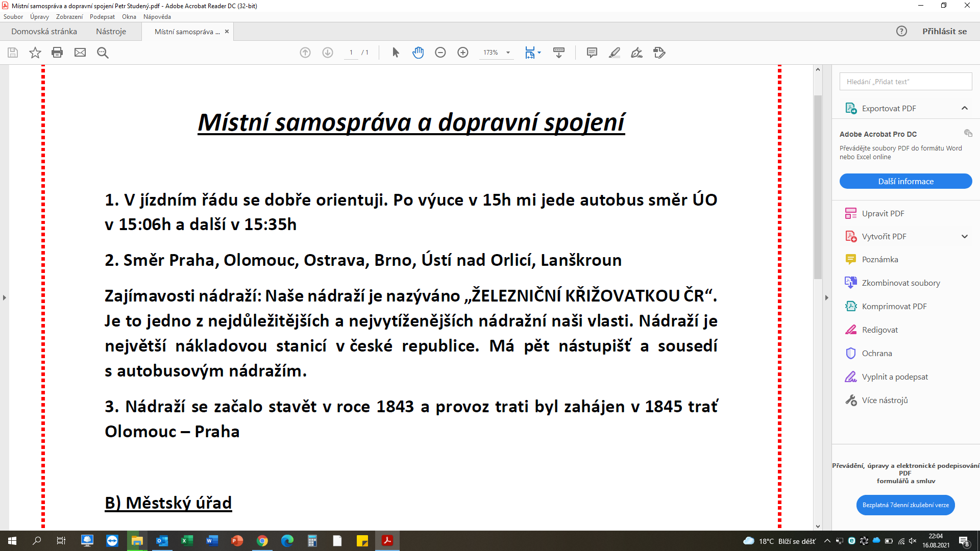Click the Print file icon
Viewport: 980px width, 551px height.
pos(57,53)
